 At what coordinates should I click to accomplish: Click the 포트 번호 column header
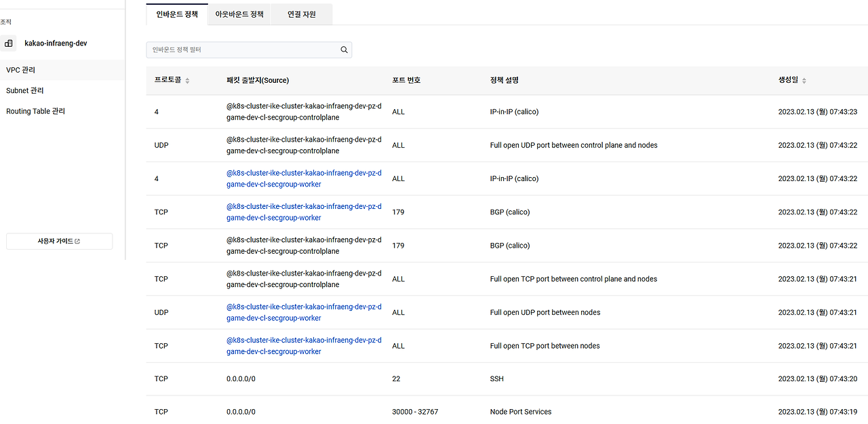(406, 80)
